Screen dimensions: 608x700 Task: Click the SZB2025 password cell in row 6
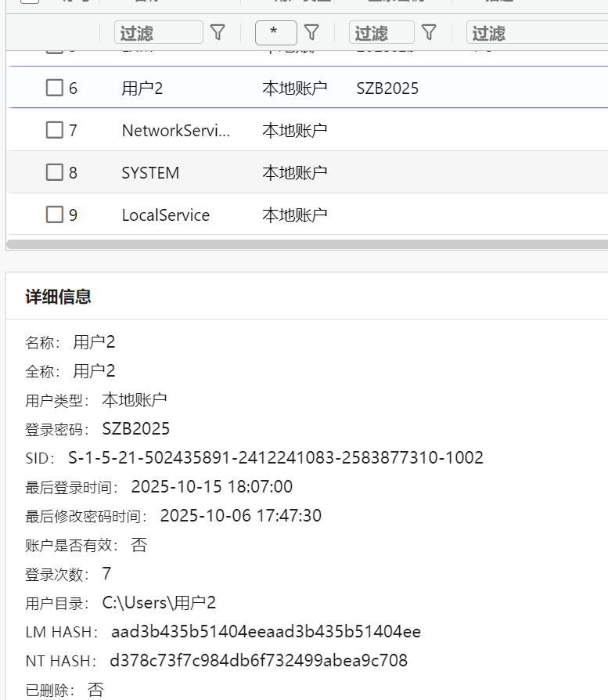[387, 88]
